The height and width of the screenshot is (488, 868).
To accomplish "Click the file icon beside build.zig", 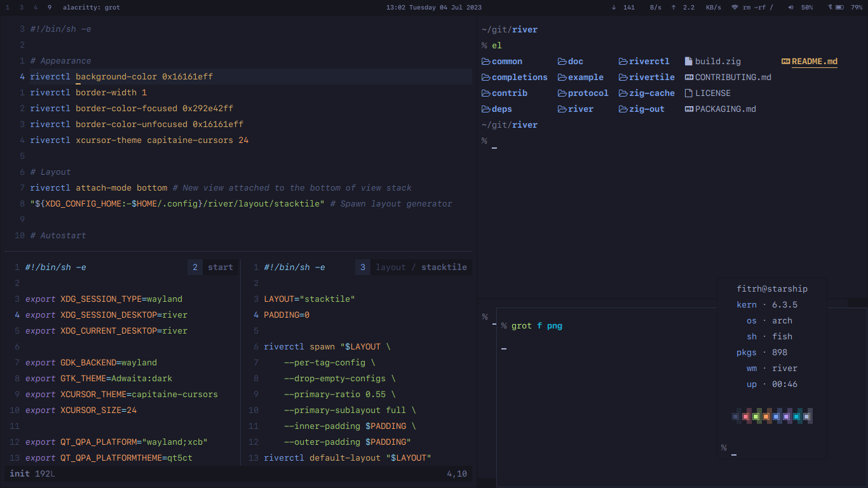I will pyautogui.click(x=689, y=62).
